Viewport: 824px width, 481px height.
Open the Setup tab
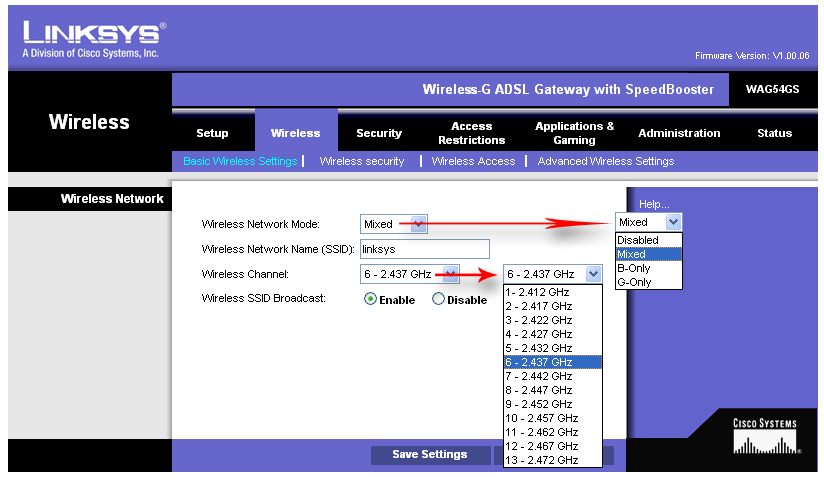212,133
